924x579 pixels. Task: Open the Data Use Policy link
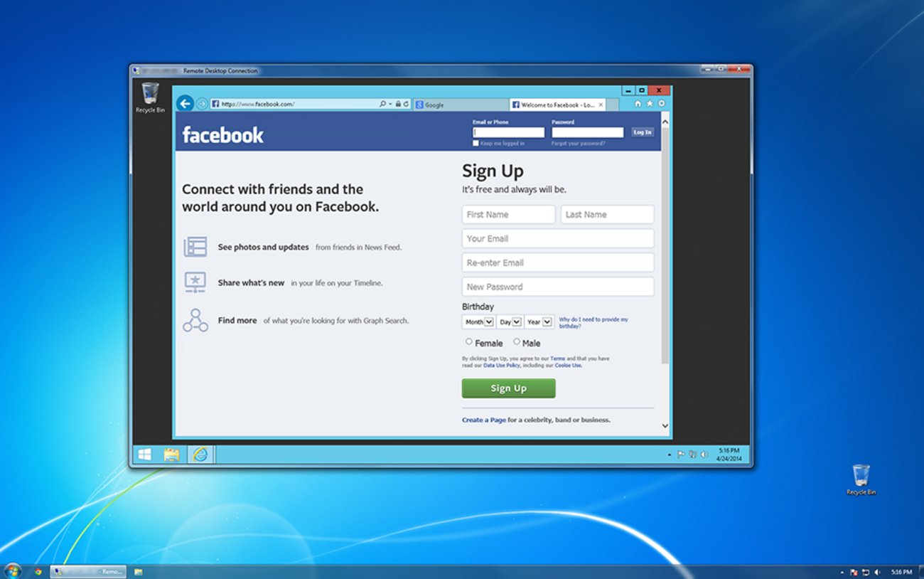coord(501,366)
